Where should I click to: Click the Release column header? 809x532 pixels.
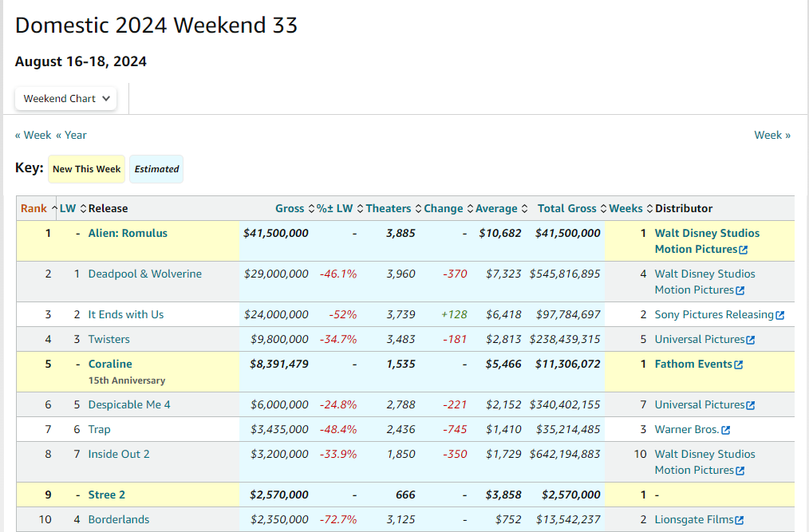pyautogui.click(x=108, y=208)
